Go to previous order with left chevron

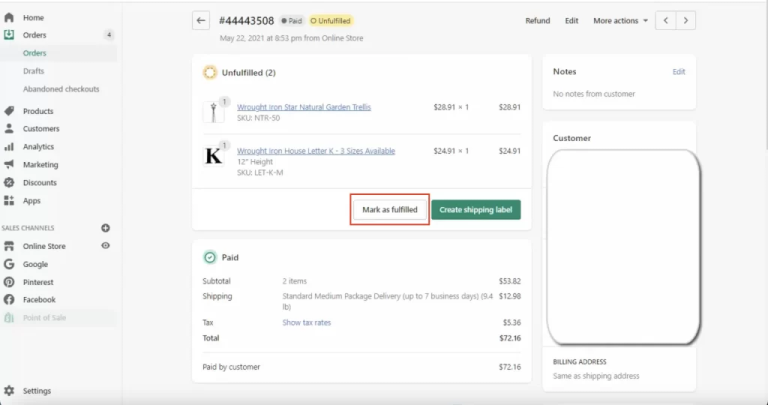[667, 20]
